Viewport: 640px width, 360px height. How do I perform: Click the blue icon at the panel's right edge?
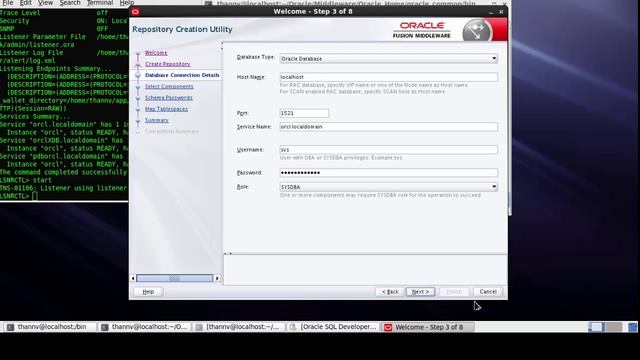point(633,327)
